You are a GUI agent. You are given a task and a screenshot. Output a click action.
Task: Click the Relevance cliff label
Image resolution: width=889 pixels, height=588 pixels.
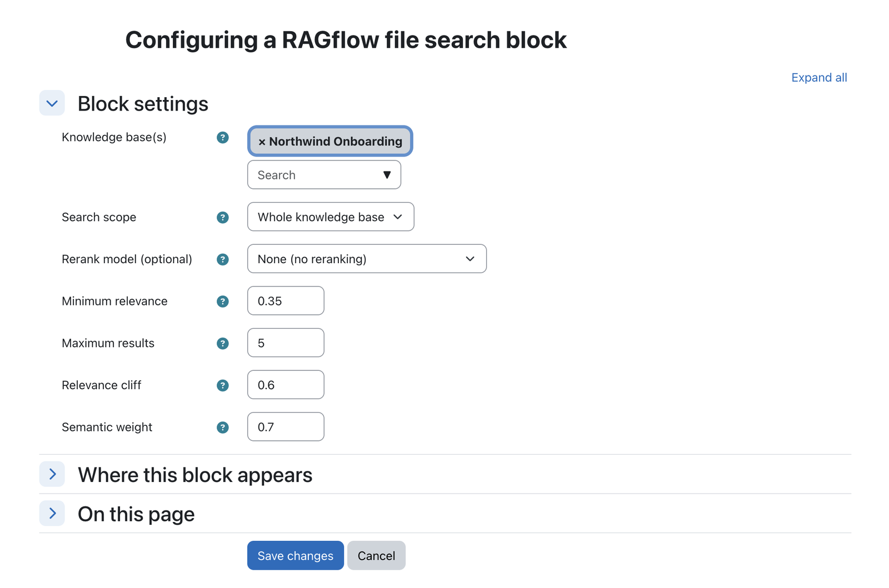tap(101, 385)
